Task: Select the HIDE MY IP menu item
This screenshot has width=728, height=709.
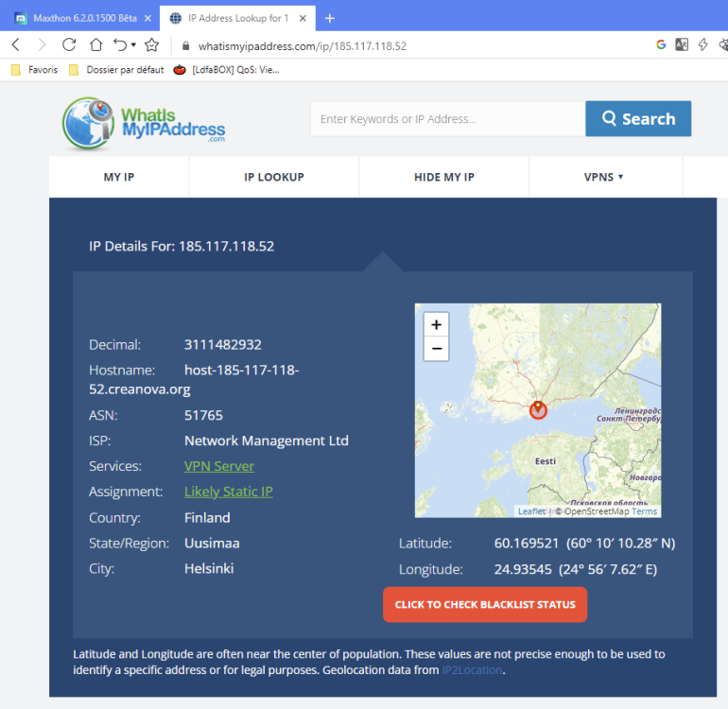Action: pyautogui.click(x=444, y=177)
